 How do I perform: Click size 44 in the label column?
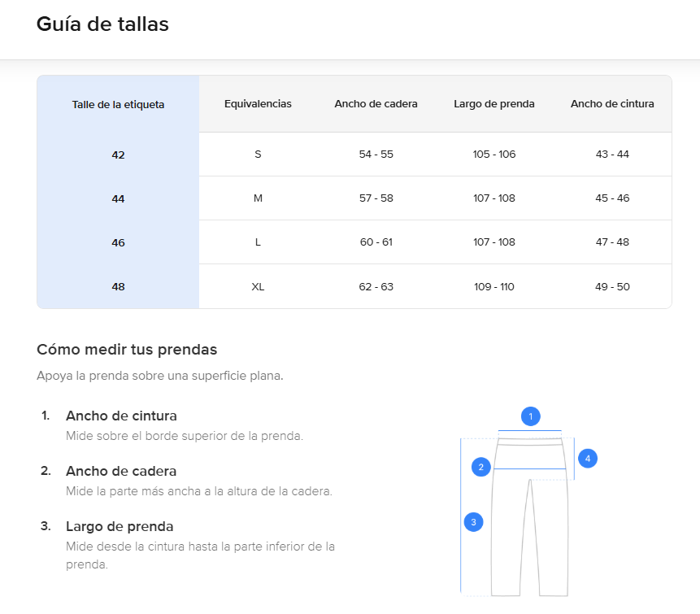click(x=119, y=198)
